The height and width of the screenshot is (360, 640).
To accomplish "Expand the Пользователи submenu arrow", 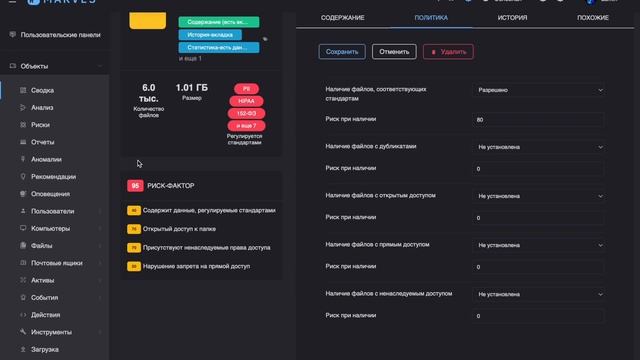I will [x=100, y=211].
